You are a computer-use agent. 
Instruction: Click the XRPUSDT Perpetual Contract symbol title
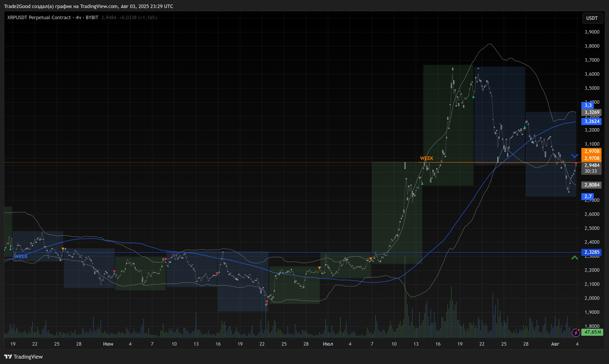coord(39,17)
